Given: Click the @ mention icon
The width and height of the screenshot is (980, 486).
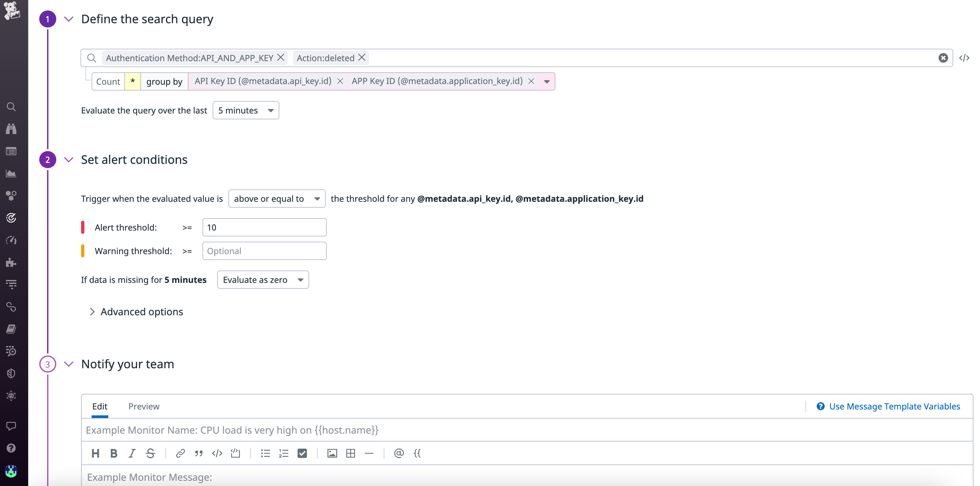Looking at the screenshot, I should [398, 453].
